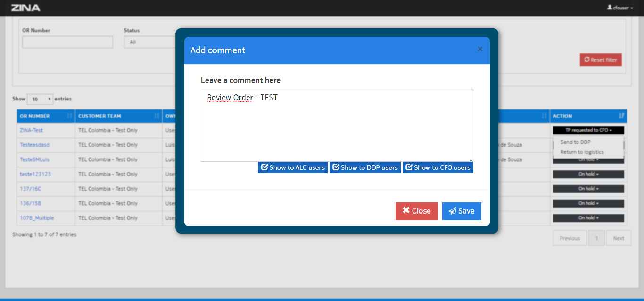This screenshot has height=301, width=644.
Task: Choose Return to logistics menu option
Action: pyautogui.click(x=582, y=152)
